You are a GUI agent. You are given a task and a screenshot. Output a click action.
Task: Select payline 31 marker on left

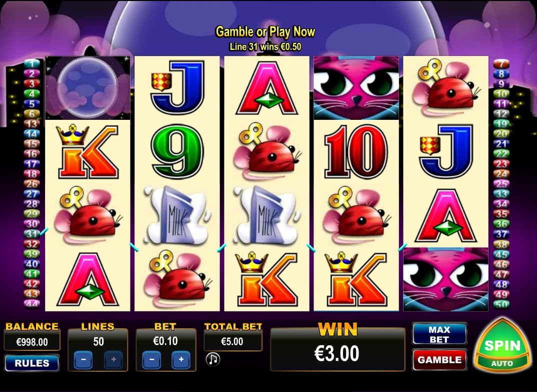32,234
